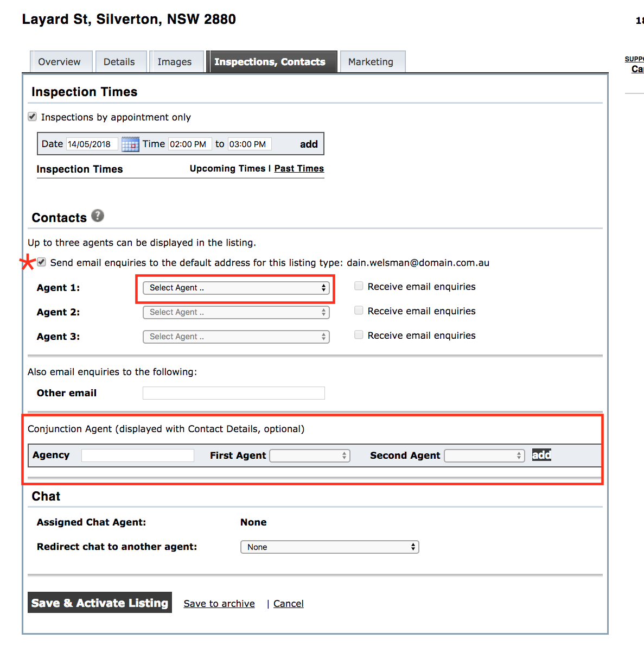The height and width of the screenshot is (658, 644).
Task: Click the Save to archive link
Action: (x=219, y=604)
